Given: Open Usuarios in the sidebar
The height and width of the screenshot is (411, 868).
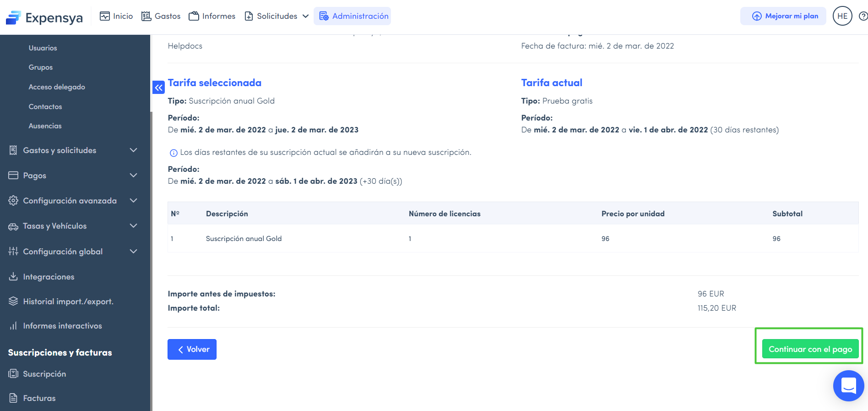Looking at the screenshot, I should pyautogui.click(x=43, y=48).
